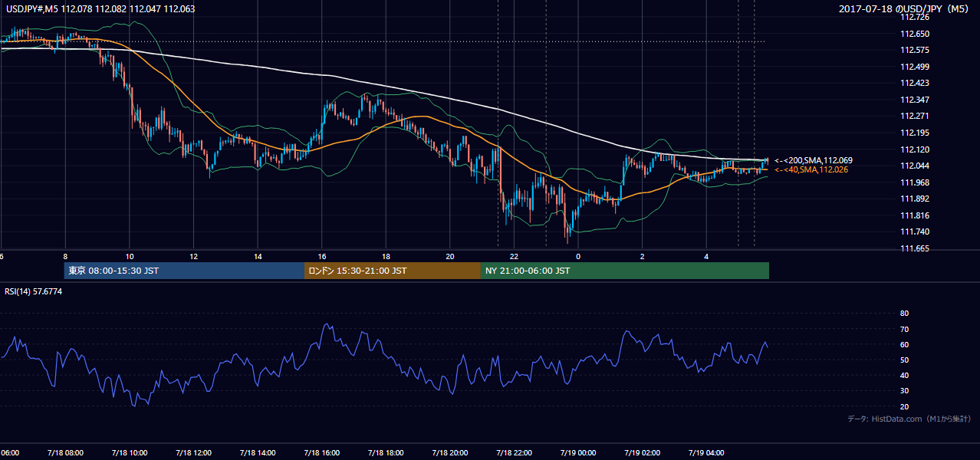Click price axis value 112.499
Screen dimensions: 980x460
(x=914, y=67)
